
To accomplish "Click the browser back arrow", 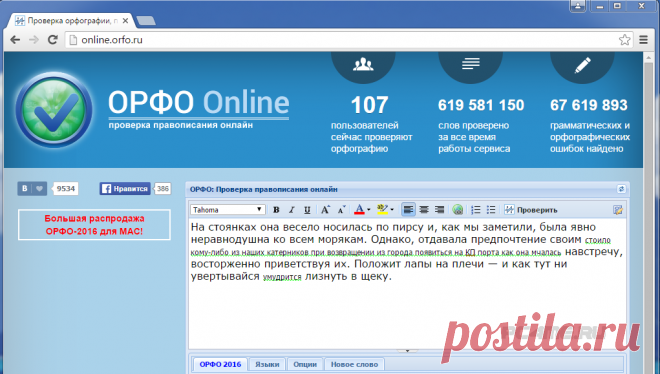I will 15,40.
